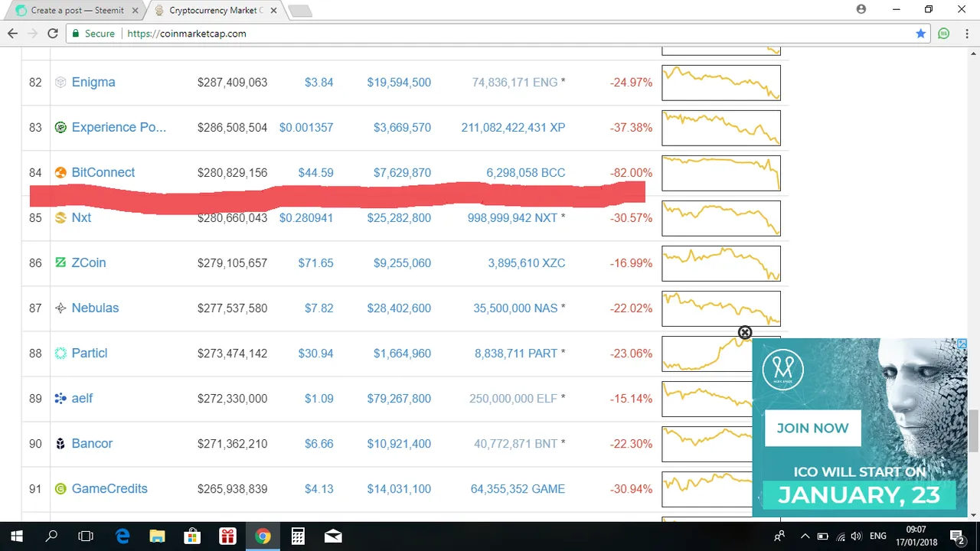Click the volume speaker tray icon
980x551 pixels.
856,536
